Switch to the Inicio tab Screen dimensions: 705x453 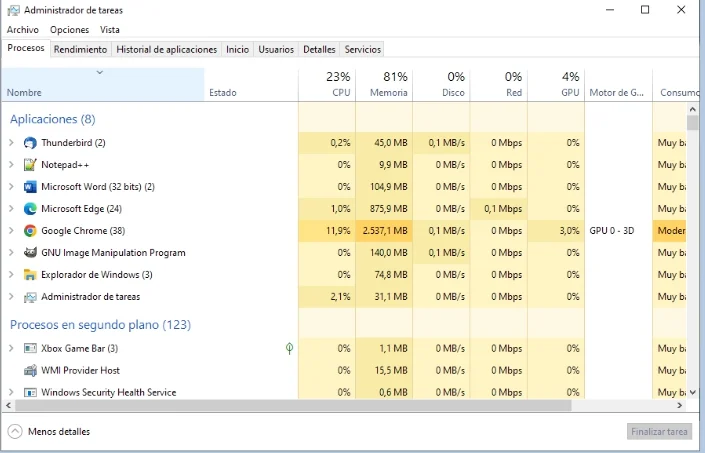[x=237, y=49]
